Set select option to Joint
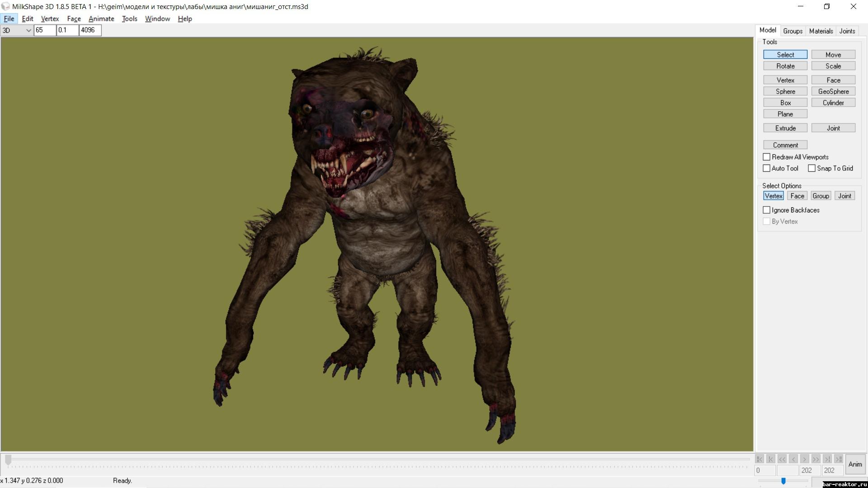The image size is (868, 488). click(x=844, y=196)
